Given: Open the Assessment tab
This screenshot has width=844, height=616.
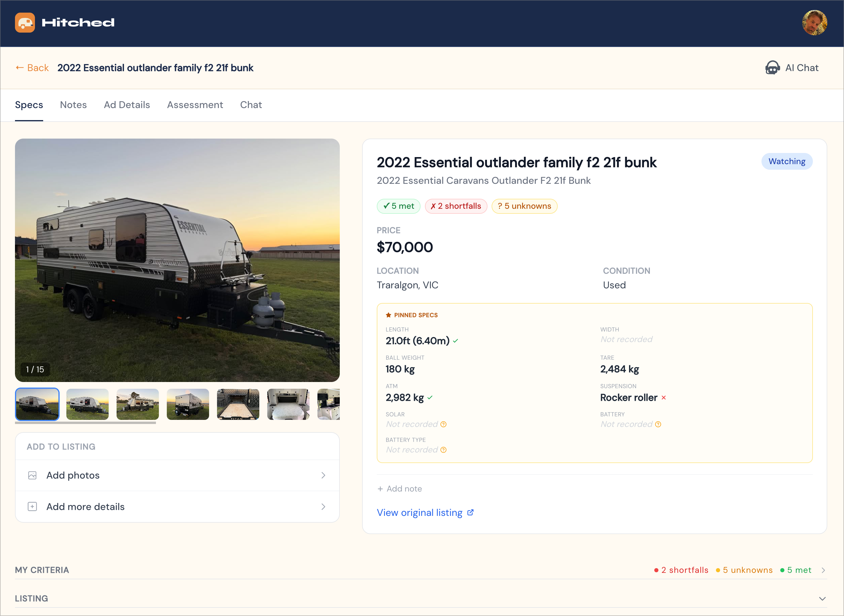Looking at the screenshot, I should pos(195,105).
